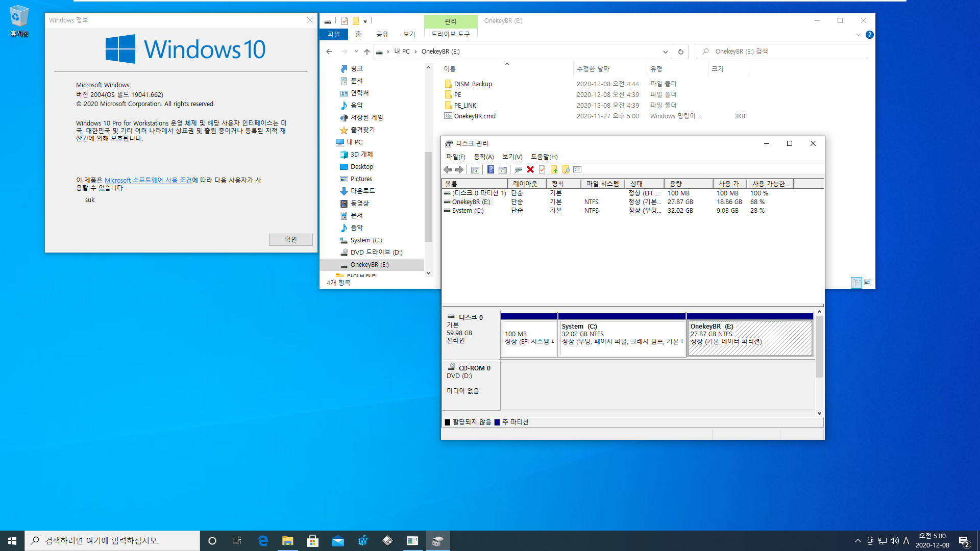Open 공유 tab in Explorer ribbon
Viewport: 980px width, 551px height.
[382, 34]
